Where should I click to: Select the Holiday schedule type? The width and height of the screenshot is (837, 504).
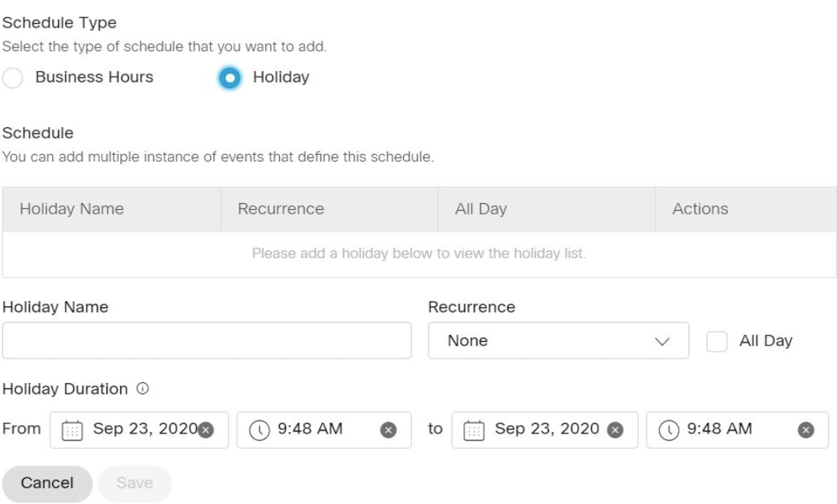230,77
